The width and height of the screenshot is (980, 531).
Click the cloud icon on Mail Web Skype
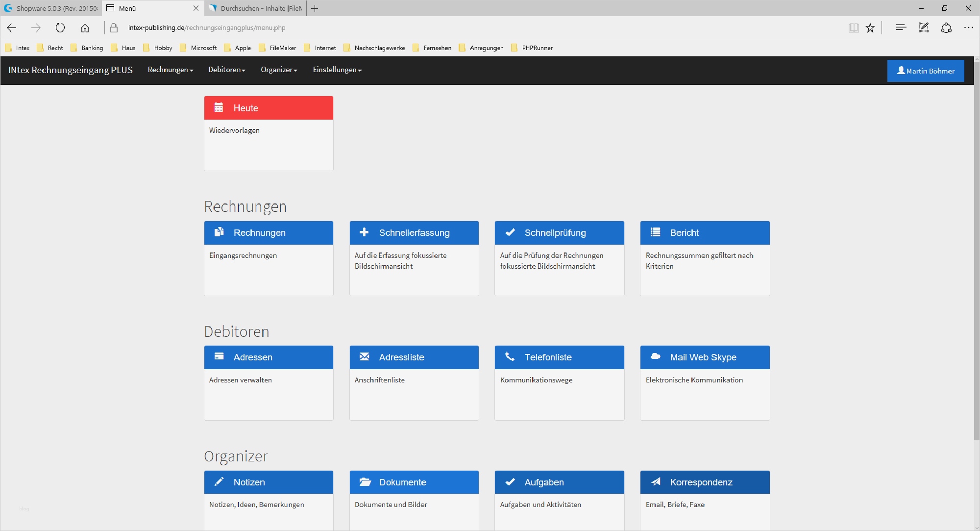pyautogui.click(x=655, y=356)
